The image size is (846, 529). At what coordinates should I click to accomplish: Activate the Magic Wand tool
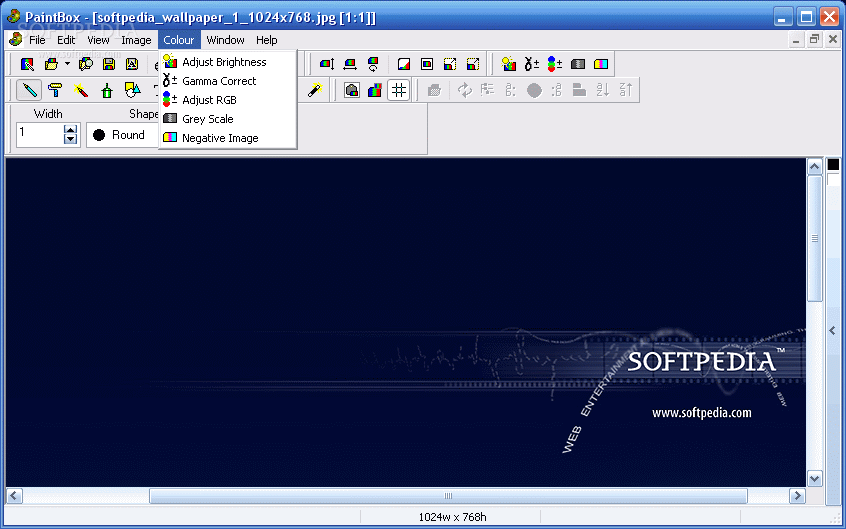pos(315,90)
